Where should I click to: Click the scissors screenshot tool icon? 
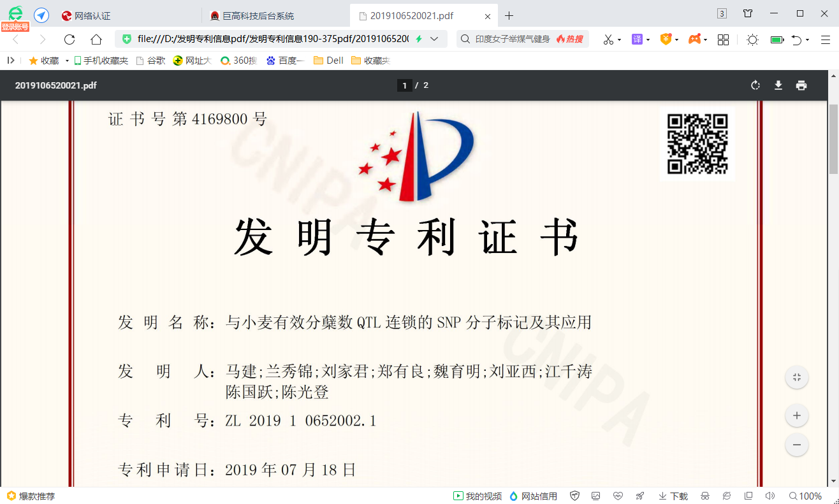coord(609,40)
